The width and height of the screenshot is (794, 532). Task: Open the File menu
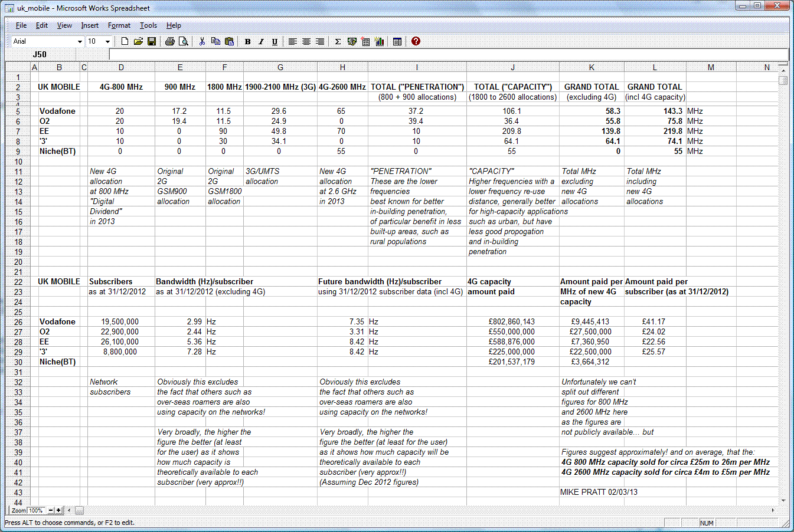point(21,25)
